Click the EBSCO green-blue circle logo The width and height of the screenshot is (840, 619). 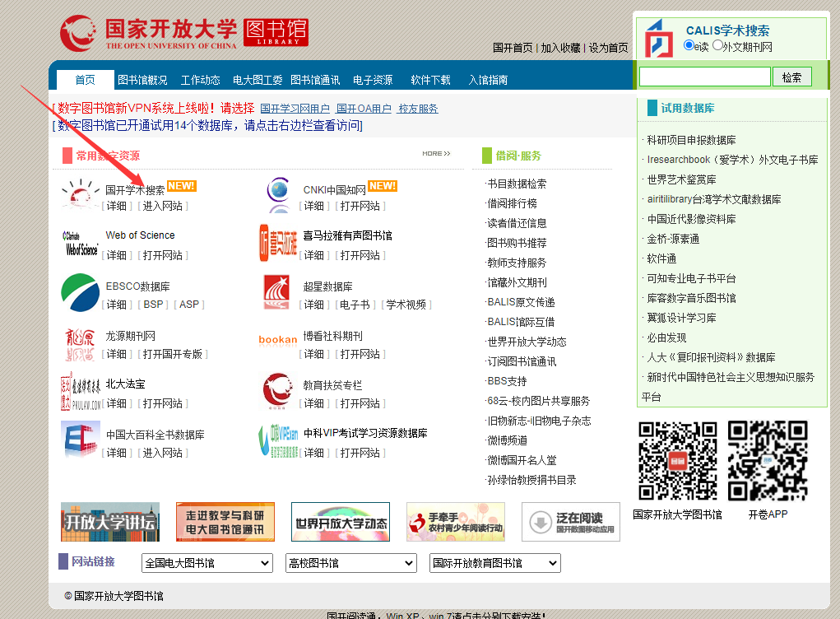point(81,292)
